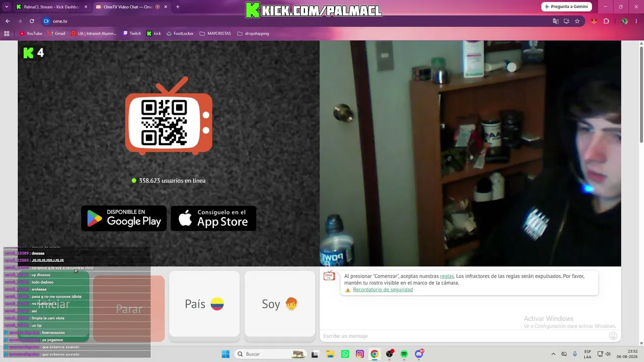Open the fox extension icon in toolbar
The height and width of the screenshot is (362, 644).
pyautogui.click(x=594, y=21)
